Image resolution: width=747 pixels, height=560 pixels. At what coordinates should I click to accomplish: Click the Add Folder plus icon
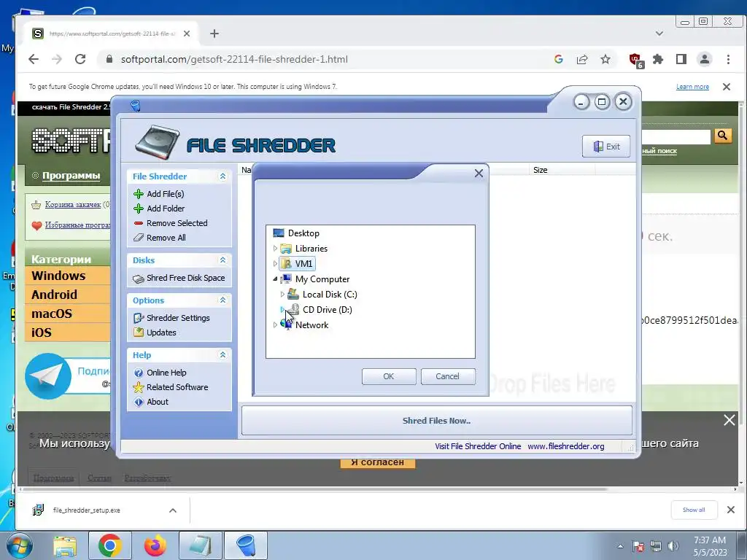tap(139, 209)
